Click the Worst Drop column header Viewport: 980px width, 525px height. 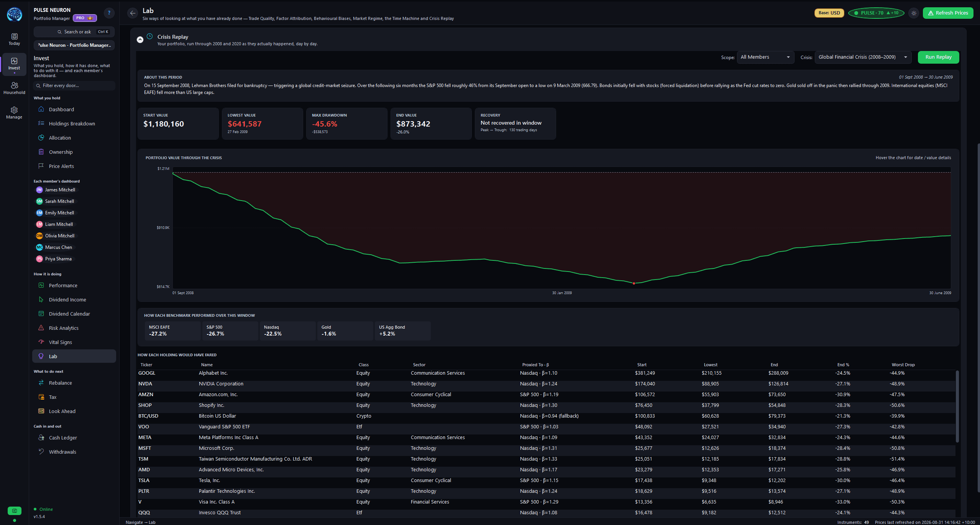(903, 365)
